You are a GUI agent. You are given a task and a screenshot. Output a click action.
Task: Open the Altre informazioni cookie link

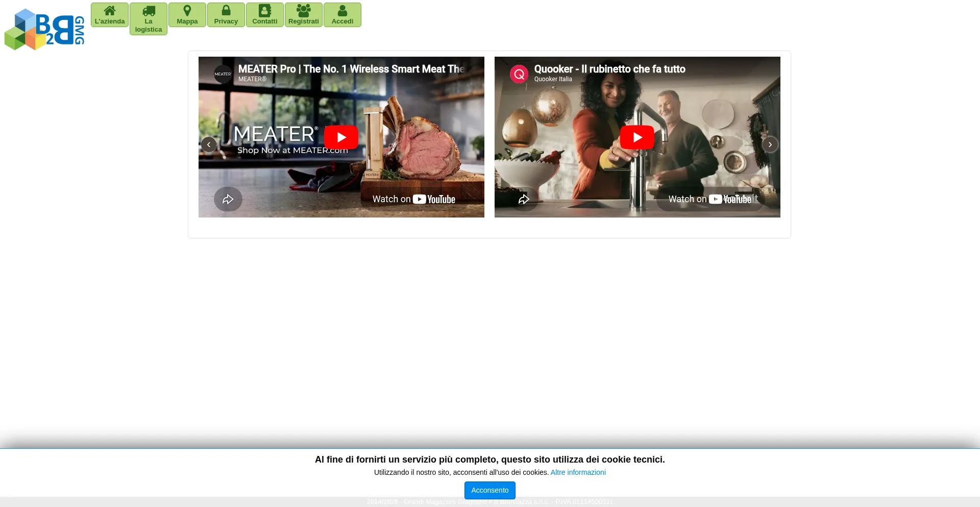(578, 472)
